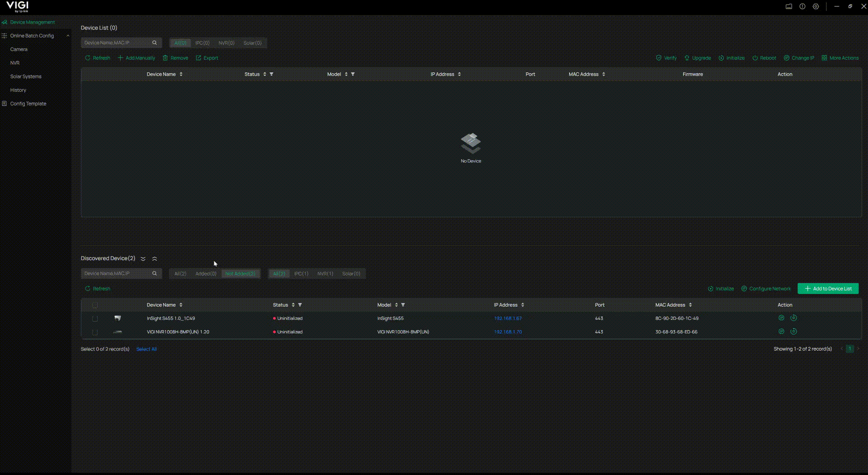This screenshot has width=868, height=475.
Task: Click the info icon in the title bar
Action: pos(802,6)
